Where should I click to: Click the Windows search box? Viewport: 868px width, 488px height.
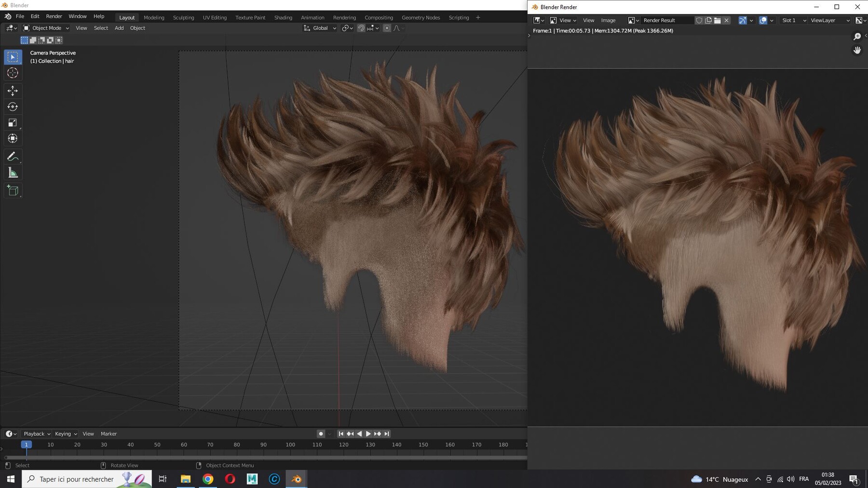pos(87,479)
